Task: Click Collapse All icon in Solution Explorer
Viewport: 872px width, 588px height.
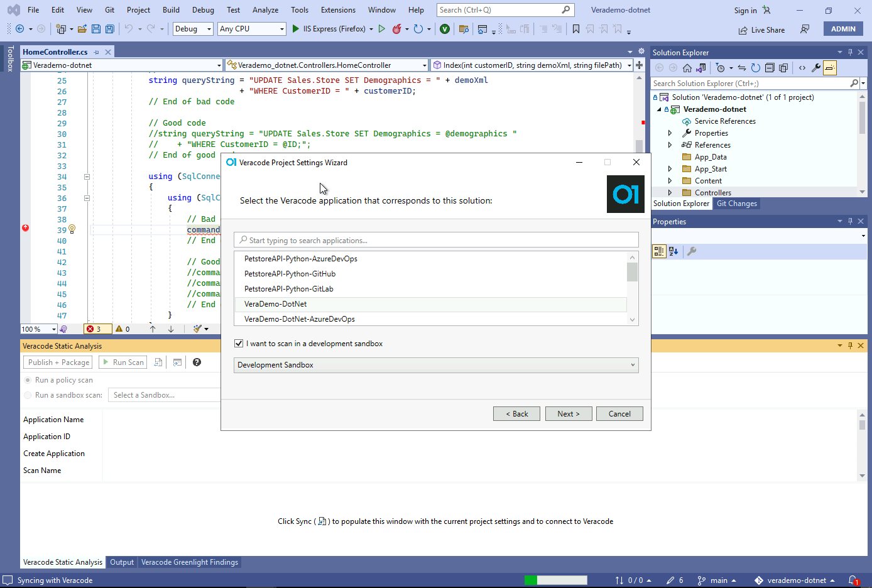Action: [x=770, y=68]
